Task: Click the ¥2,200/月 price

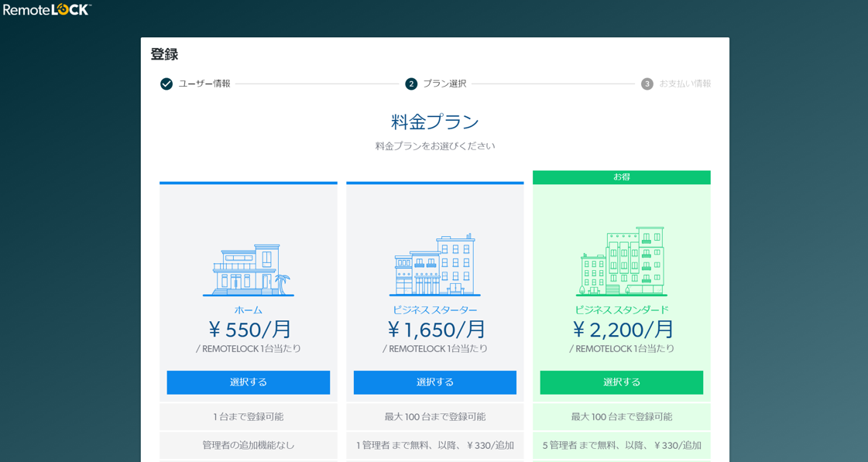Action: pos(623,330)
